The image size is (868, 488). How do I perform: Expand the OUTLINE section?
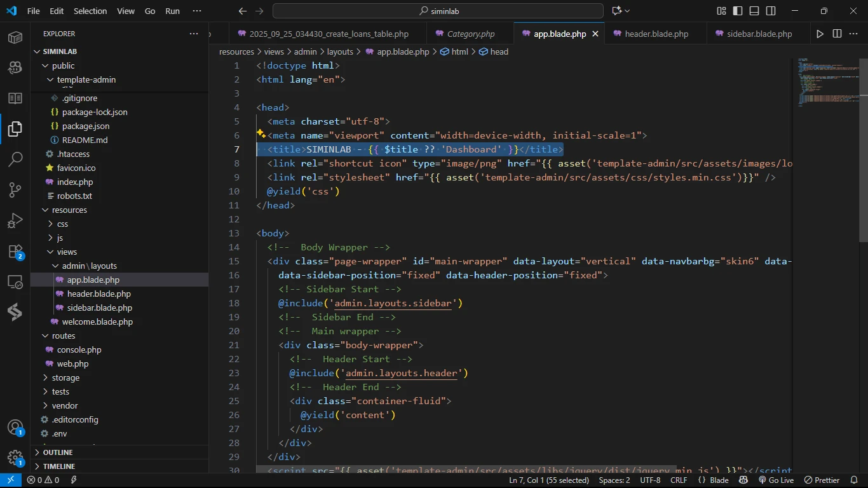58,452
